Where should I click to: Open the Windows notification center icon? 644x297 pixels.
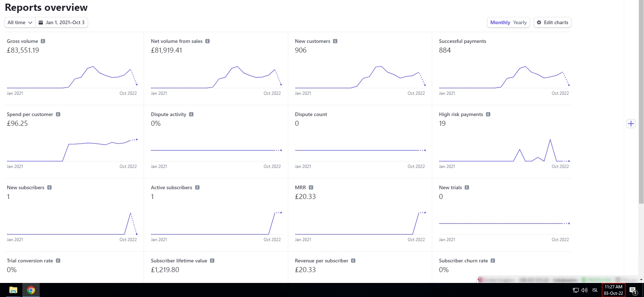pos(632,290)
